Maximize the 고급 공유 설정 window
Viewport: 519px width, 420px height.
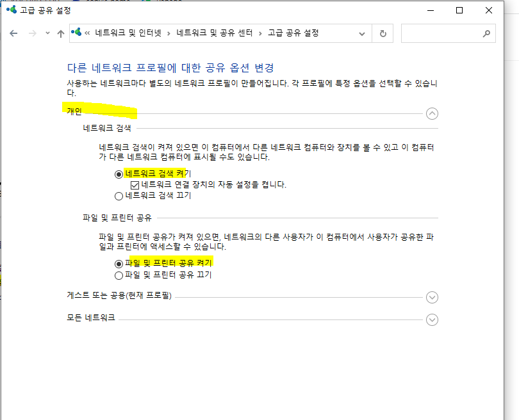click(x=459, y=11)
